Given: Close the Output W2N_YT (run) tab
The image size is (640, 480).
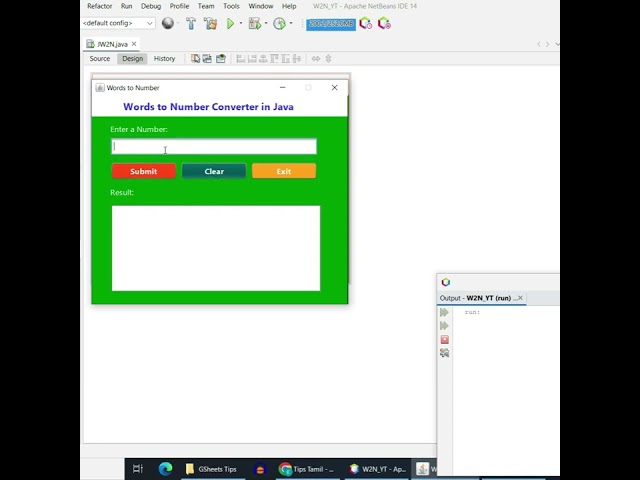Looking at the screenshot, I should 520,298.
